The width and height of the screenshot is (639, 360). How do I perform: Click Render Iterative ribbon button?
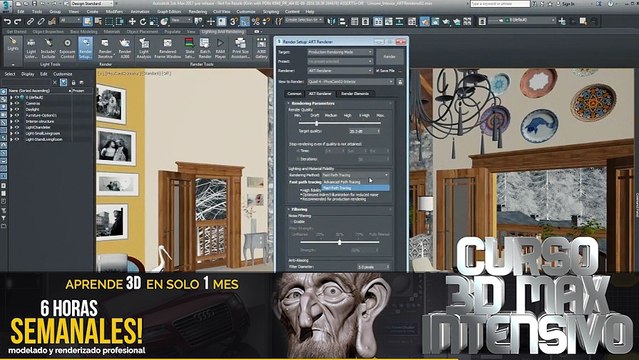coord(105,49)
